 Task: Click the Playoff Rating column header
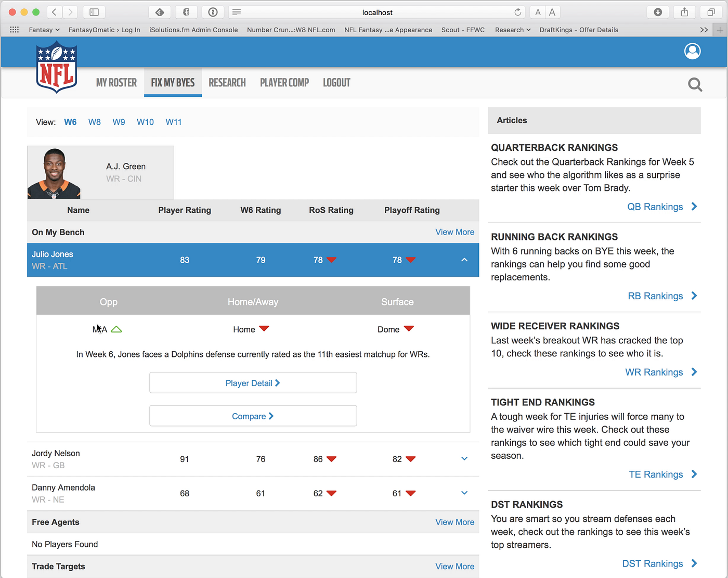click(x=412, y=210)
